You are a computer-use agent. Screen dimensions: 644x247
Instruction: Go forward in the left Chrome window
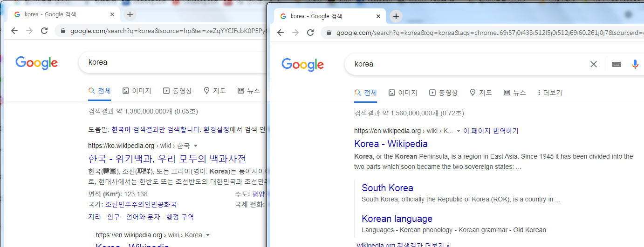(29, 31)
